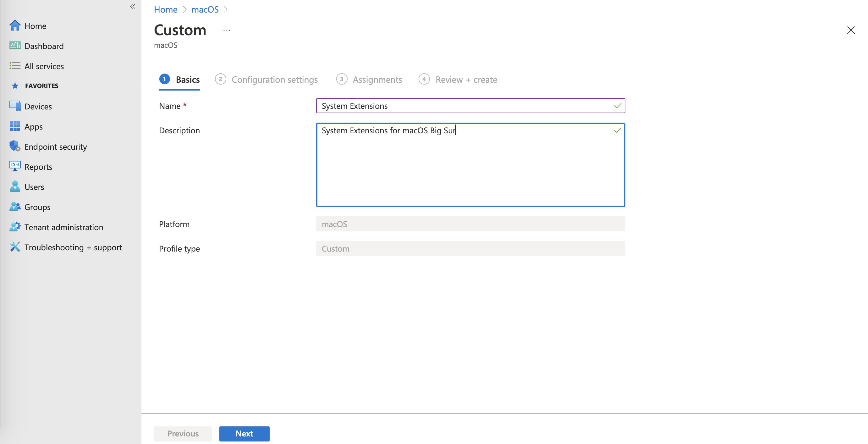This screenshot has width=868, height=444.
Task: Go to Troubleshooting + support
Action: pyautogui.click(x=73, y=247)
